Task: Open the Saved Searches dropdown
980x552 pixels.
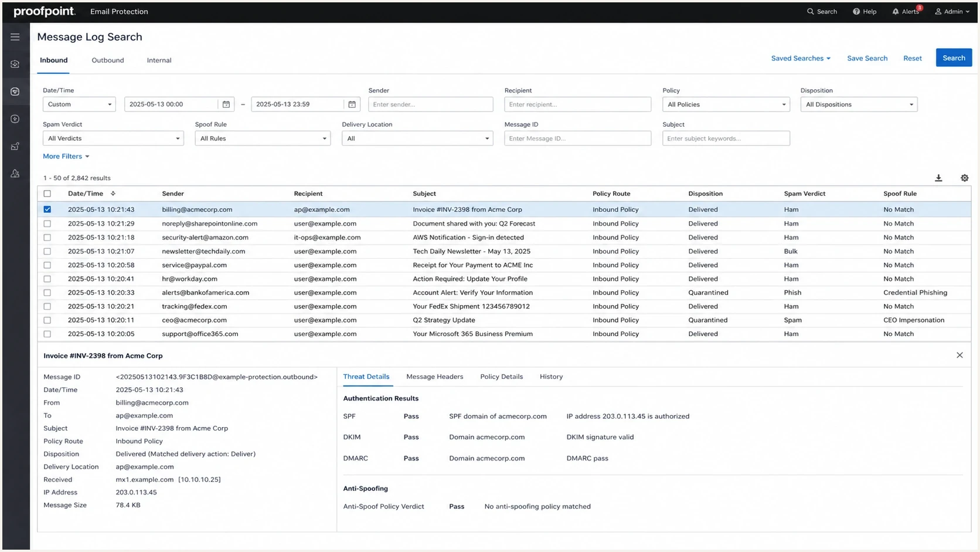Action: click(801, 59)
